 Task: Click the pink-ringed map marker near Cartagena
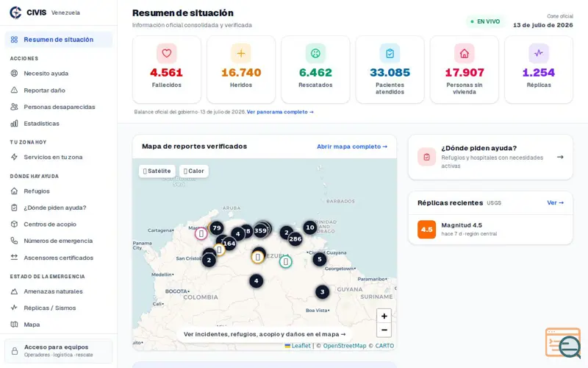pyautogui.click(x=201, y=233)
